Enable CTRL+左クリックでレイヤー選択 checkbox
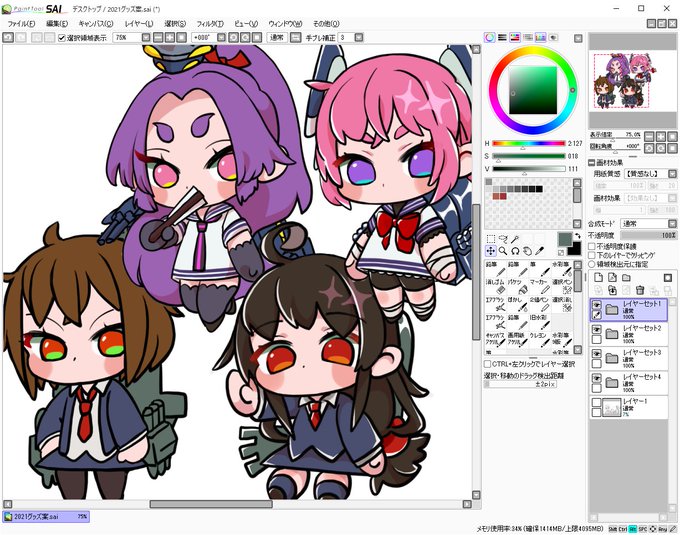This screenshot has height=535, width=680. pos(487,364)
